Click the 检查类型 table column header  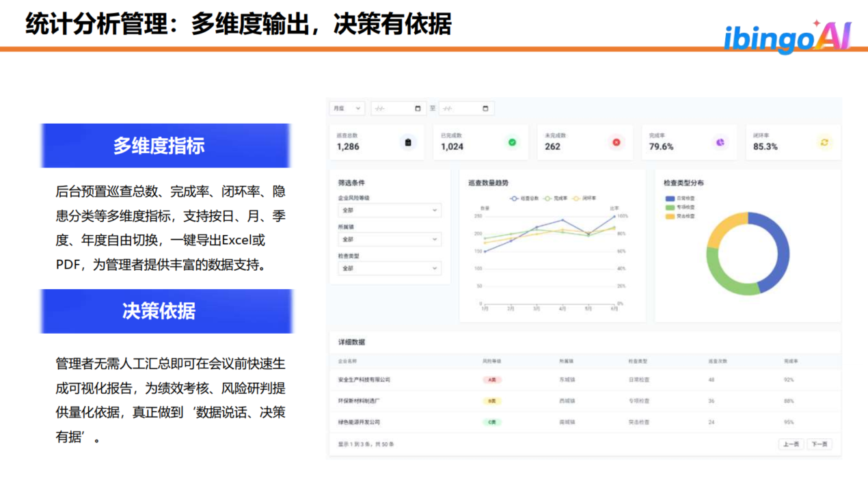point(638,360)
